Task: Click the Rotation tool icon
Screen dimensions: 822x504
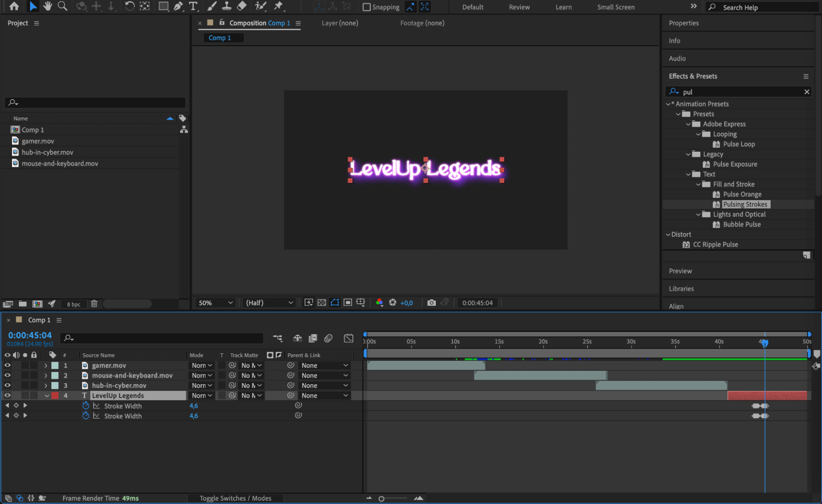Action: click(x=130, y=6)
